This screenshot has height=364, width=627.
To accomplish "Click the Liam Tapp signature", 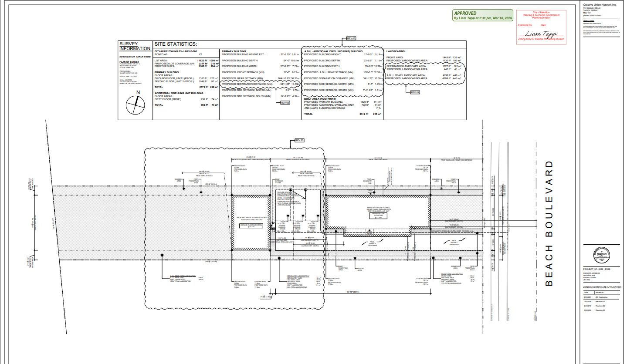I will (x=541, y=34).
